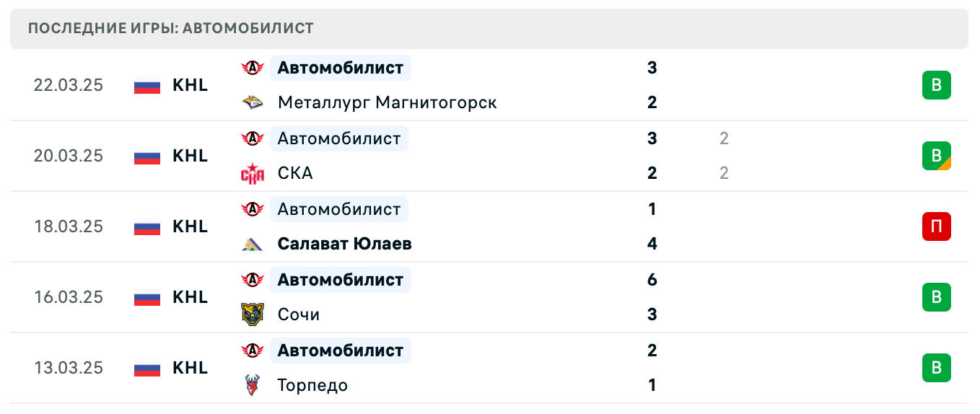Open the Салават Юлаев team link
Image resolution: width=980 pixels, height=414 pixels.
click(x=344, y=244)
